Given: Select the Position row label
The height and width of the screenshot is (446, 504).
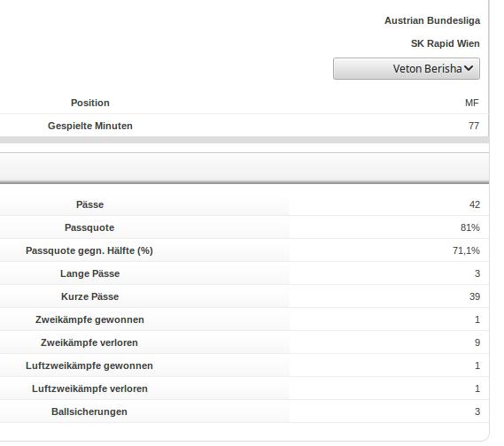Looking at the screenshot, I should (90, 103).
